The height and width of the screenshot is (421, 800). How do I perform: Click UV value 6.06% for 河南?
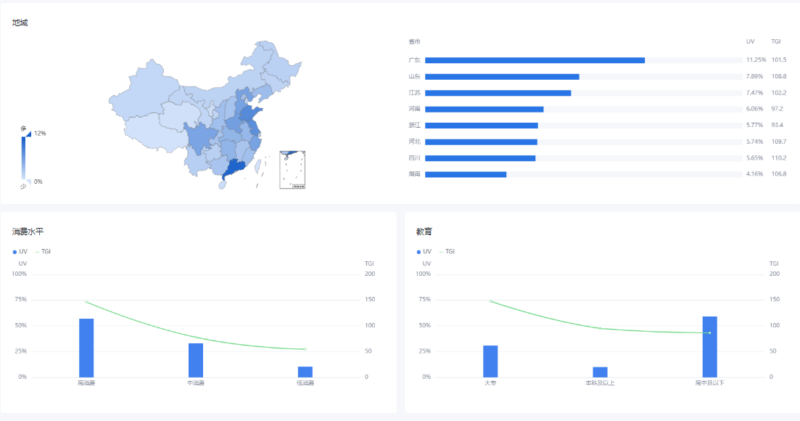pyautogui.click(x=755, y=109)
